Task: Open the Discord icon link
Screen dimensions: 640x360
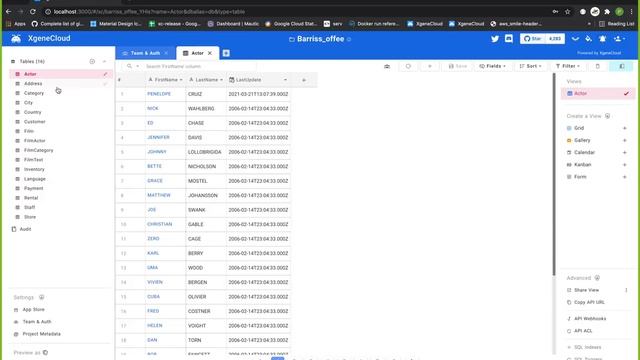Action: (509, 39)
